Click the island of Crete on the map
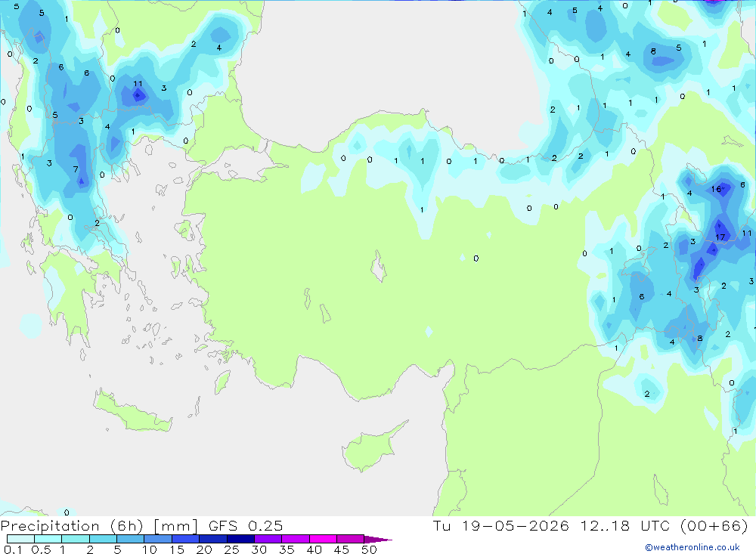Image resolution: width=756 pixels, height=554 pixels. 132,411
